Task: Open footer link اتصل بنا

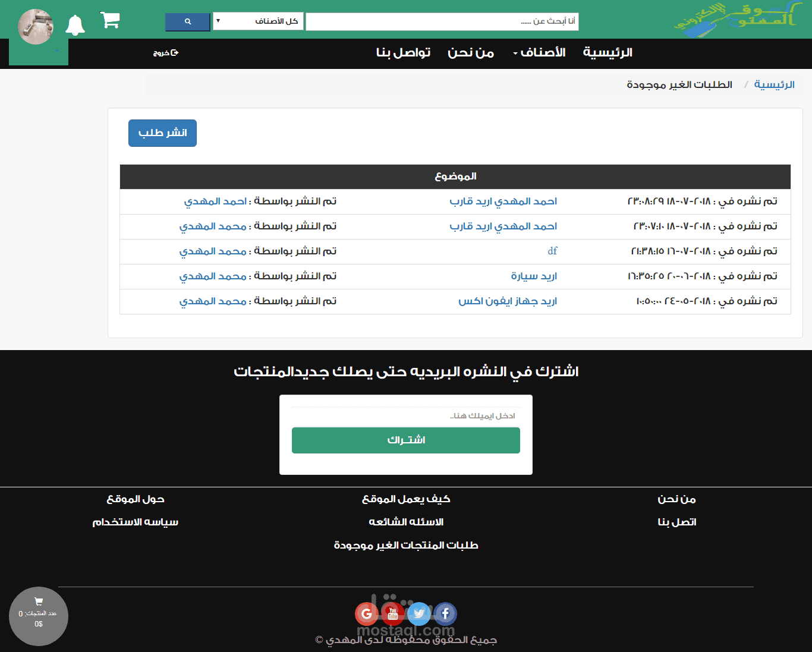Action: 676,522
